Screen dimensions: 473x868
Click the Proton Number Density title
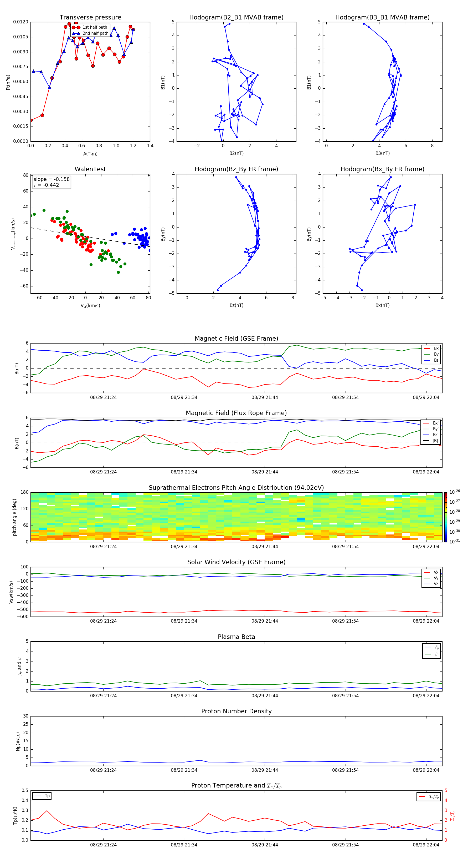coord(236,711)
